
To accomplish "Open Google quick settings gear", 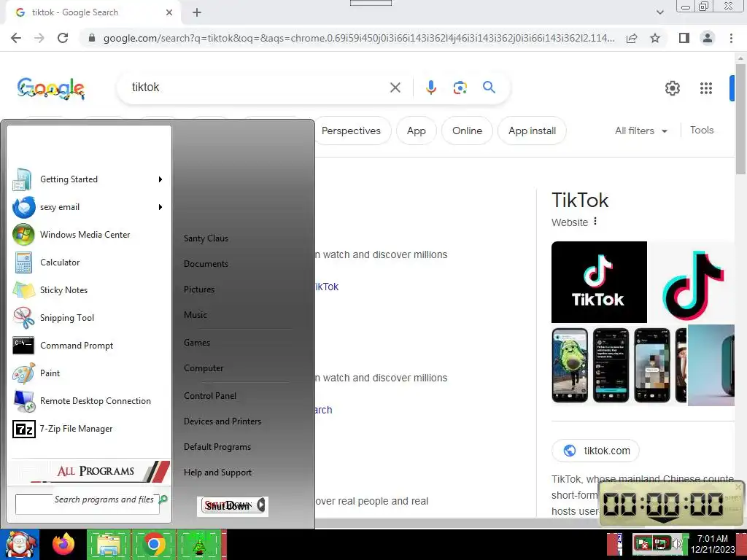I will [672, 88].
